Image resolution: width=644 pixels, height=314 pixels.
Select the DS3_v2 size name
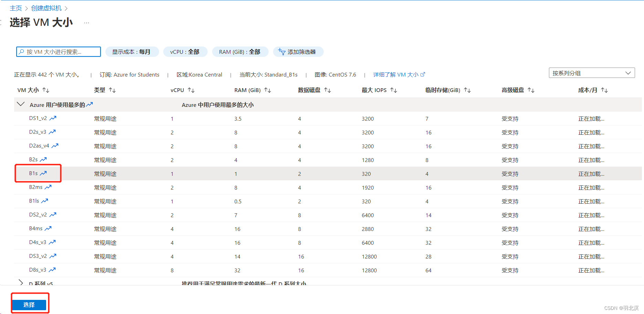[x=38, y=256]
